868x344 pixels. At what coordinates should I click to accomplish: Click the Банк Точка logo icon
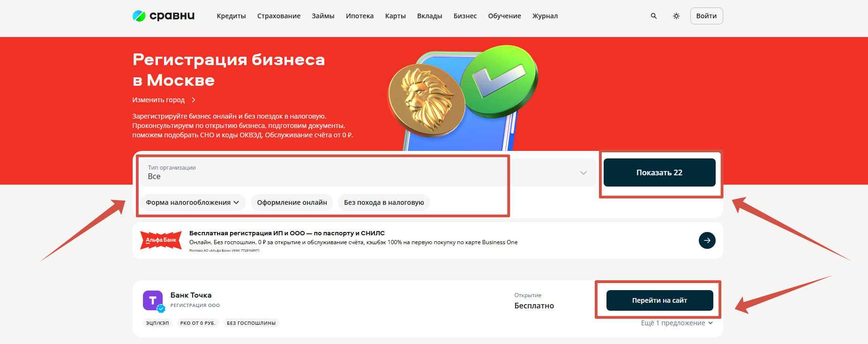pyautogui.click(x=153, y=300)
